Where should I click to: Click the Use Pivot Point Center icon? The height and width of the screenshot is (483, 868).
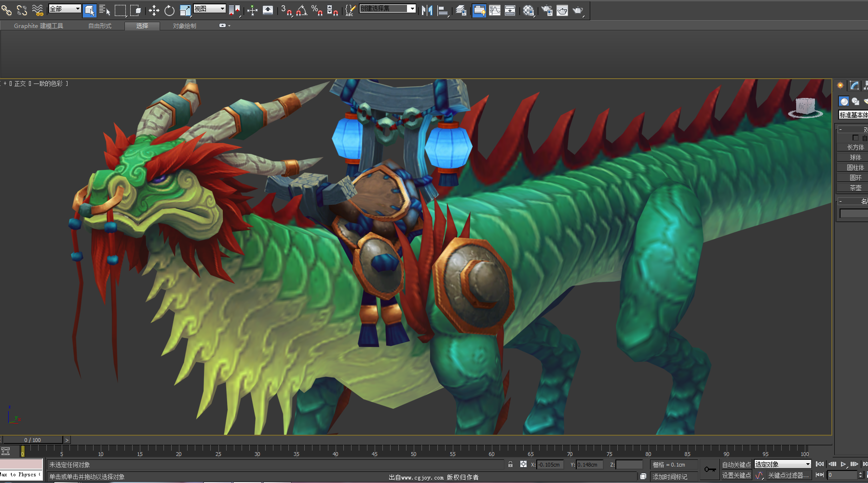[234, 10]
